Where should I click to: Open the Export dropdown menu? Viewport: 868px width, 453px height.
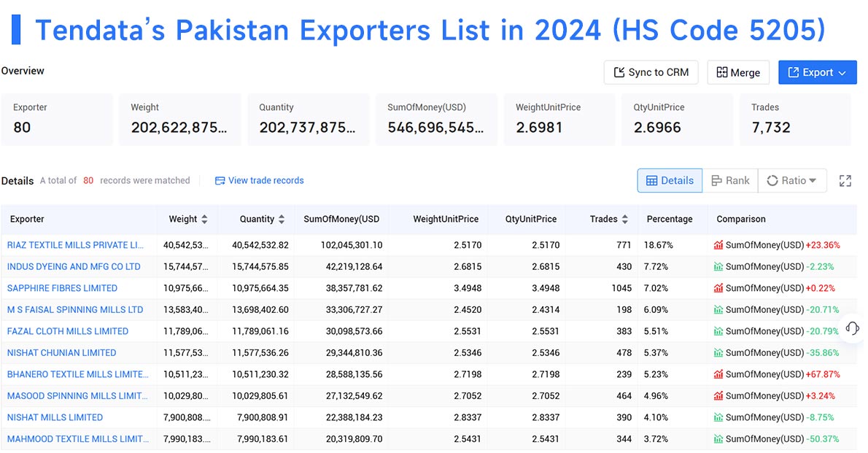[x=840, y=72]
